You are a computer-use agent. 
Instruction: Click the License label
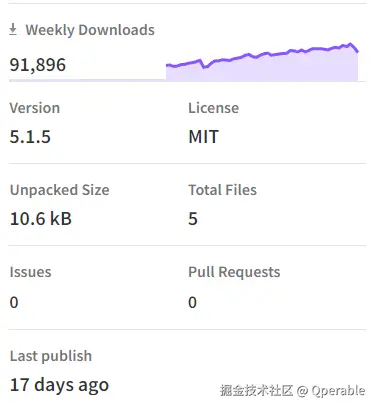pyautogui.click(x=214, y=108)
